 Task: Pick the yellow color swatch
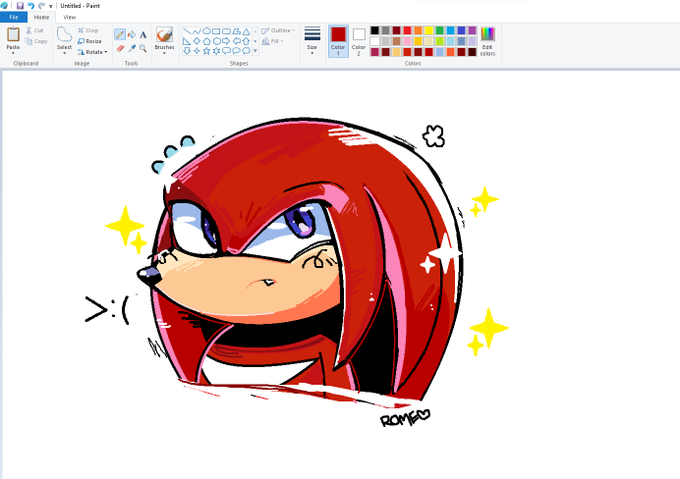click(x=429, y=30)
